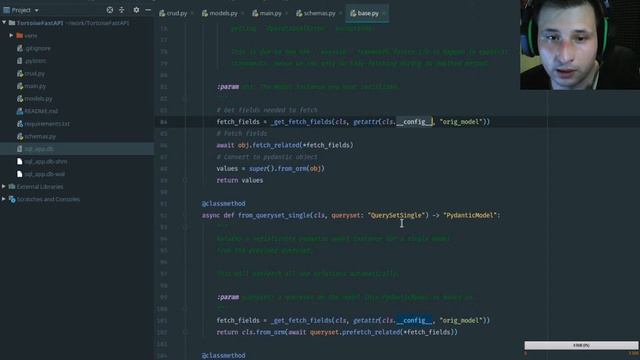Click the README.md file icon
The image size is (640, 360).
pyautogui.click(x=20, y=111)
